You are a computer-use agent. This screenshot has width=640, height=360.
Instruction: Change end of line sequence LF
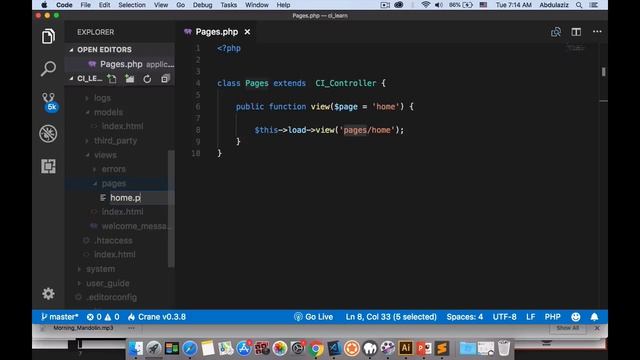pos(530,317)
